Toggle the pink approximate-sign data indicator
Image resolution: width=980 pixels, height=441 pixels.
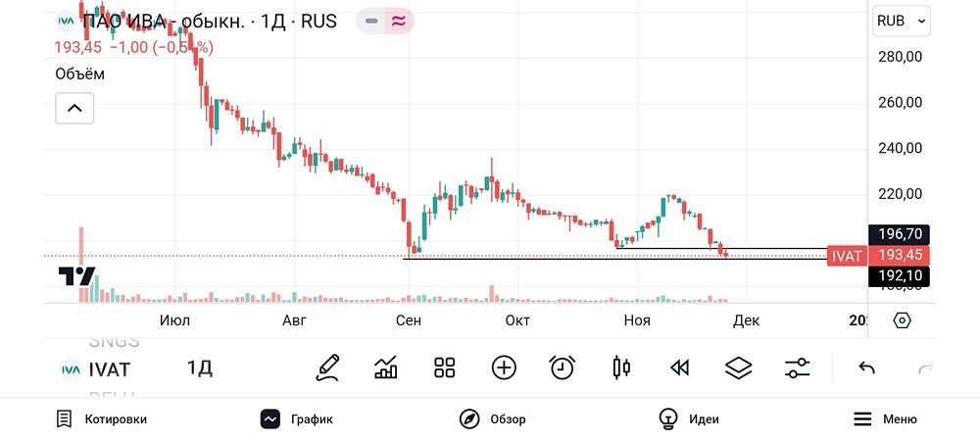click(397, 22)
